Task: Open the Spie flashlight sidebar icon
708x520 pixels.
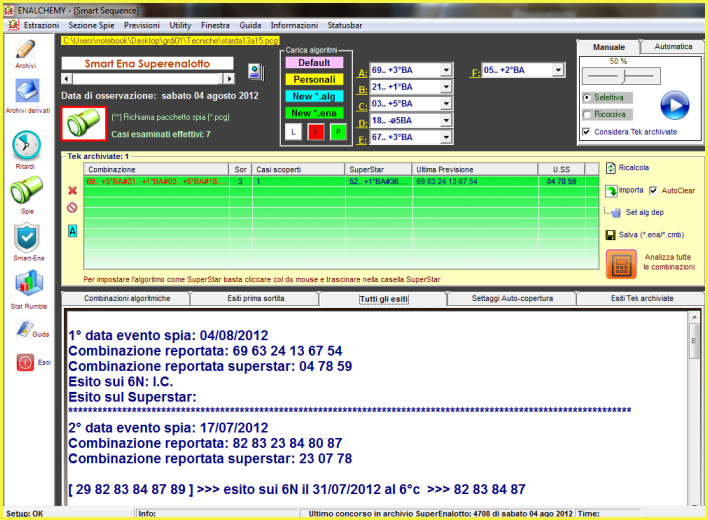Action: tap(26, 190)
